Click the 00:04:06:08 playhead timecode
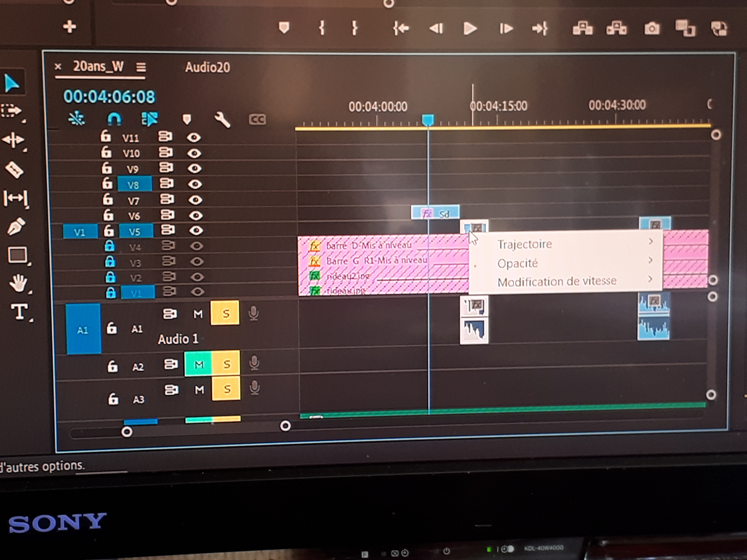Screen dimensions: 747x560 click(x=109, y=97)
